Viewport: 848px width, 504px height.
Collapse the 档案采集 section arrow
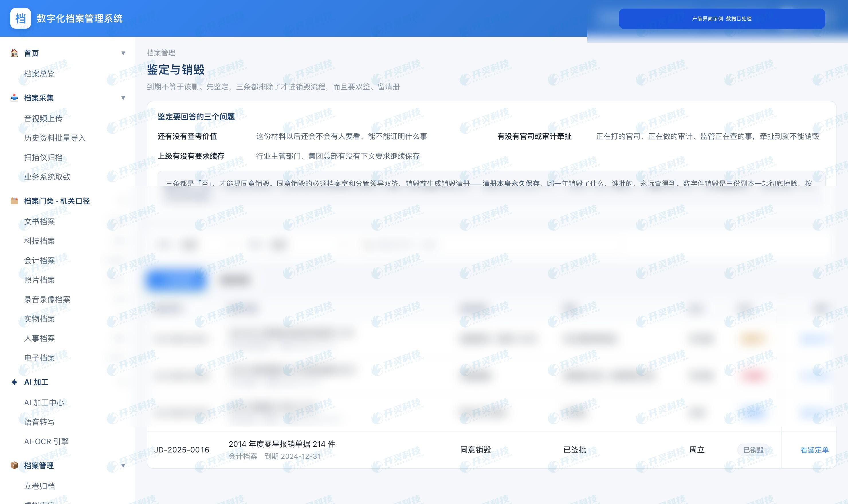[x=123, y=98]
